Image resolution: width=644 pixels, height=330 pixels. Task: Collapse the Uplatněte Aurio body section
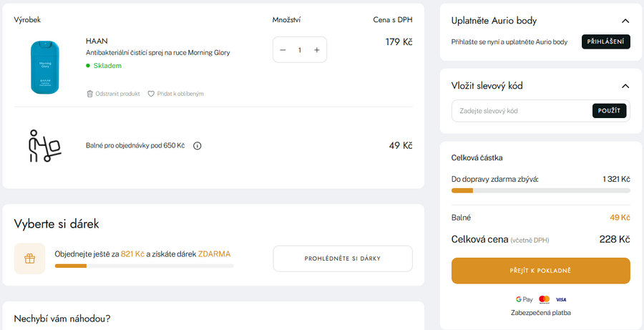(625, 21)
